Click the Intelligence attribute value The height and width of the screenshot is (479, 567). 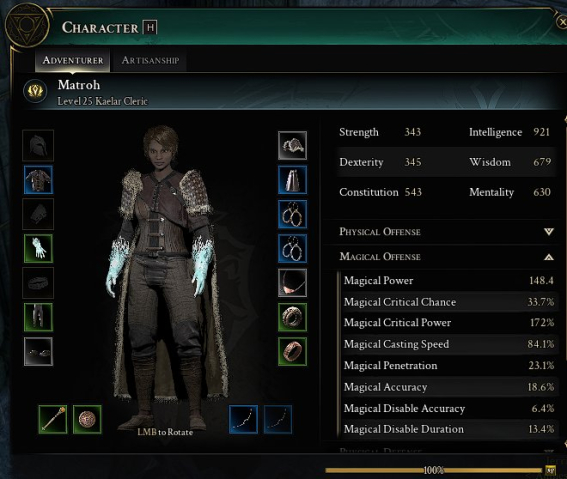point(541,132)
